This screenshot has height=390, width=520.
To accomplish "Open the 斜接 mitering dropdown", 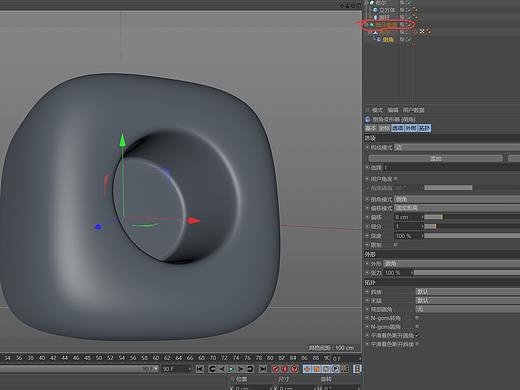I will [468, 292].
